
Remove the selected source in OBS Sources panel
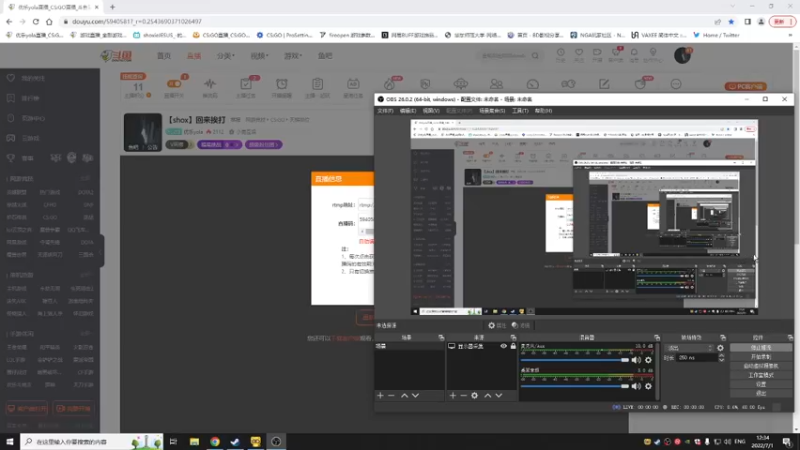(x=463, y=395)
